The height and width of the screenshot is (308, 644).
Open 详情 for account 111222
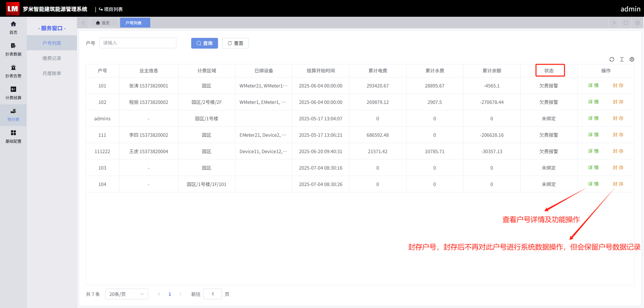pos(593,151)
